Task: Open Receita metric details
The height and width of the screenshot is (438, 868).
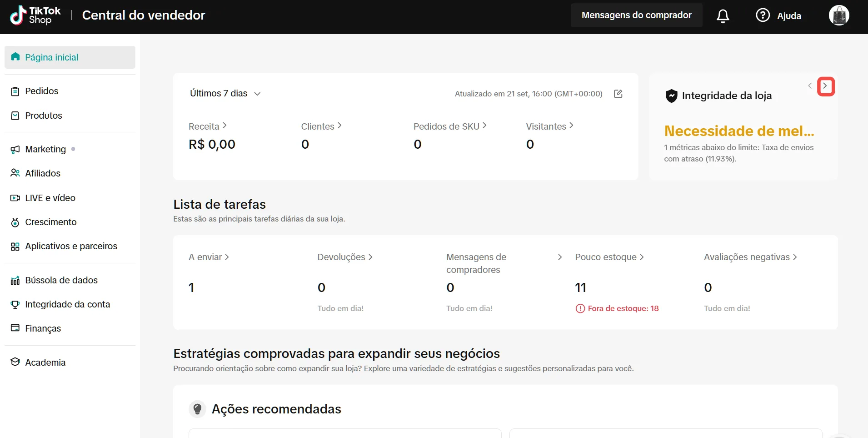Action: click(x=208, y=126)
